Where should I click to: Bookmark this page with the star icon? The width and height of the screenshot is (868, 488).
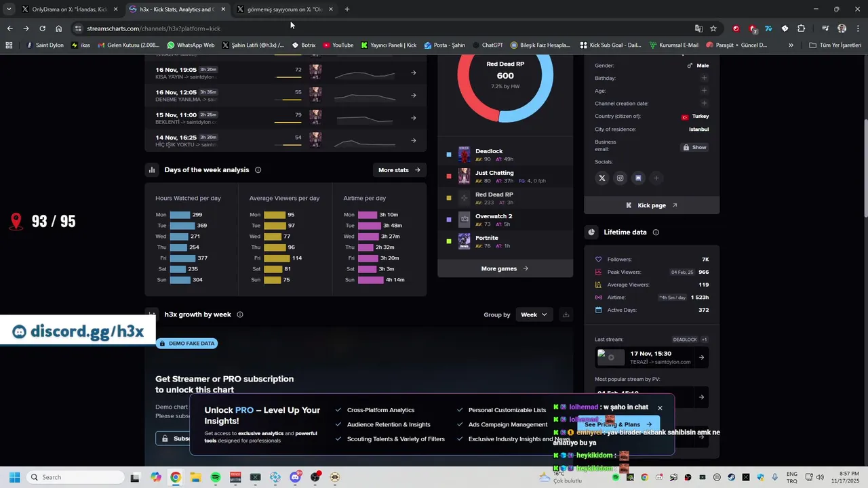pyautogui.click(x=713, y=28)
